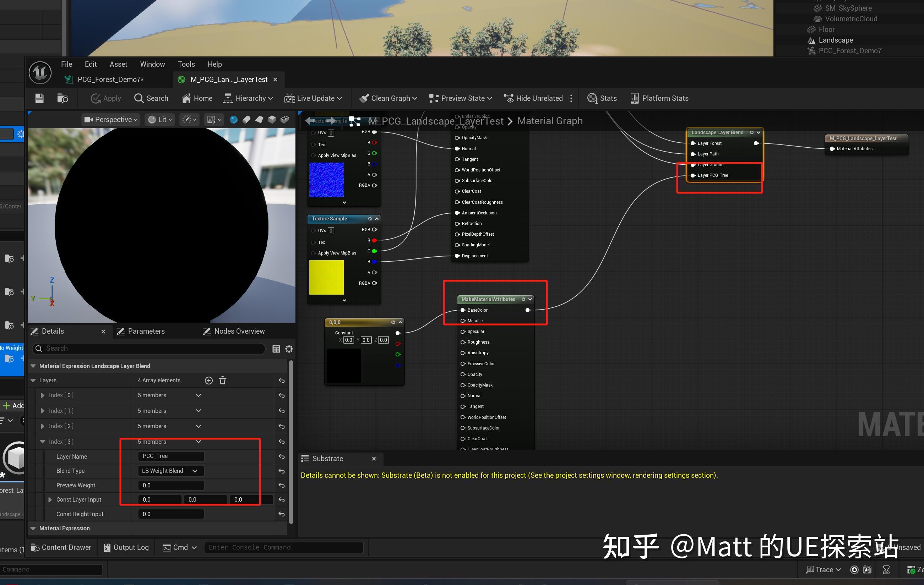Screen dimensions: 924x585
Task: Expand the Index [0] layer entry
Action: coord(43,395)
